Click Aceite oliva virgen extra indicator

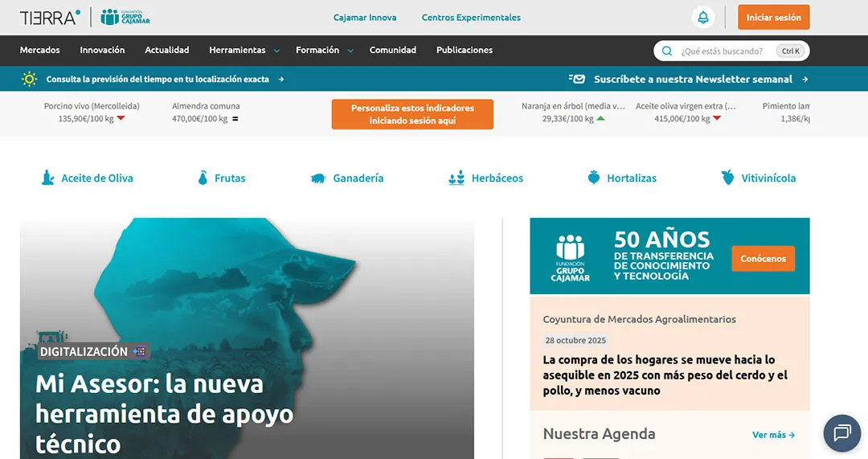(x=686, y=112)
